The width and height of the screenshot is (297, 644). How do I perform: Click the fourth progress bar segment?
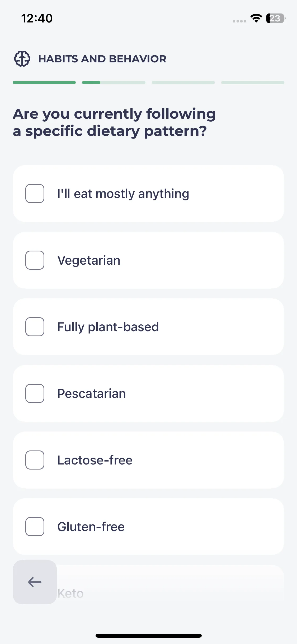(253, 82)
